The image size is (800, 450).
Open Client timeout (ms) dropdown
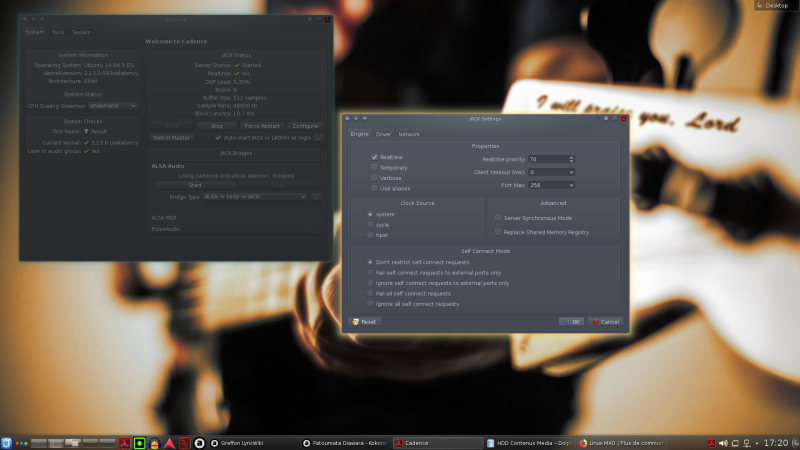(x=551, y=172)
